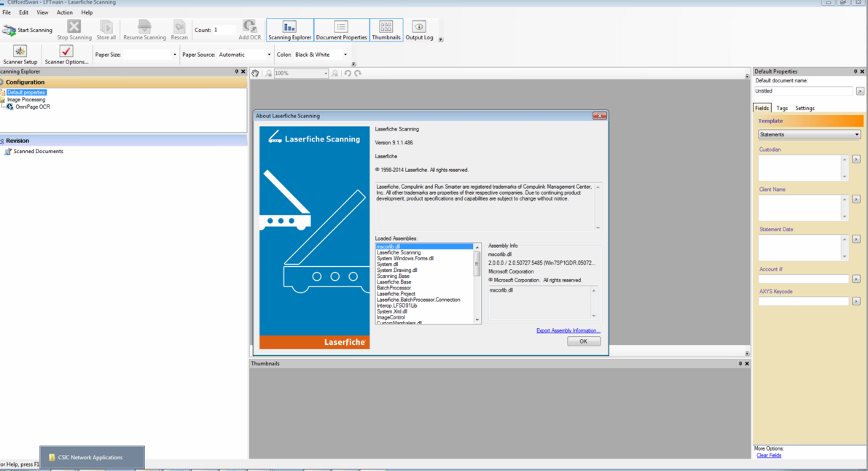868x471 pixels.
Task: Select the OmniPage OCR tree item
Action: point(32,107)
